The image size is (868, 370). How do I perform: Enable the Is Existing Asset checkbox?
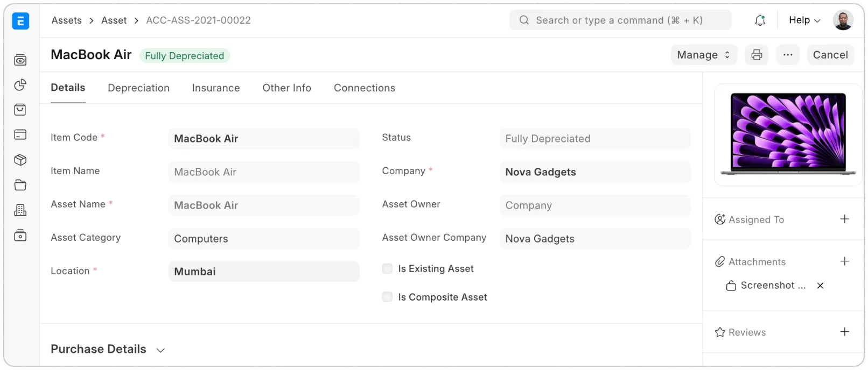pyautogui.click(x=387, y=268)
